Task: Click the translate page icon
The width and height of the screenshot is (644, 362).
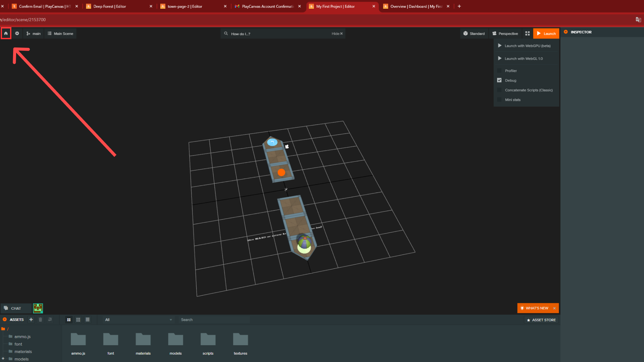Action: pyautogui.click(x=638, y=20)
